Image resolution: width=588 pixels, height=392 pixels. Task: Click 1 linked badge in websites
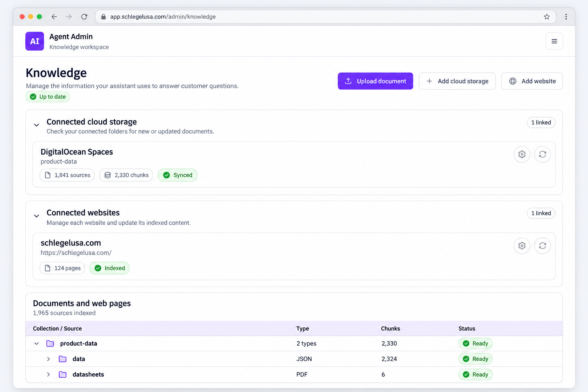541,213
